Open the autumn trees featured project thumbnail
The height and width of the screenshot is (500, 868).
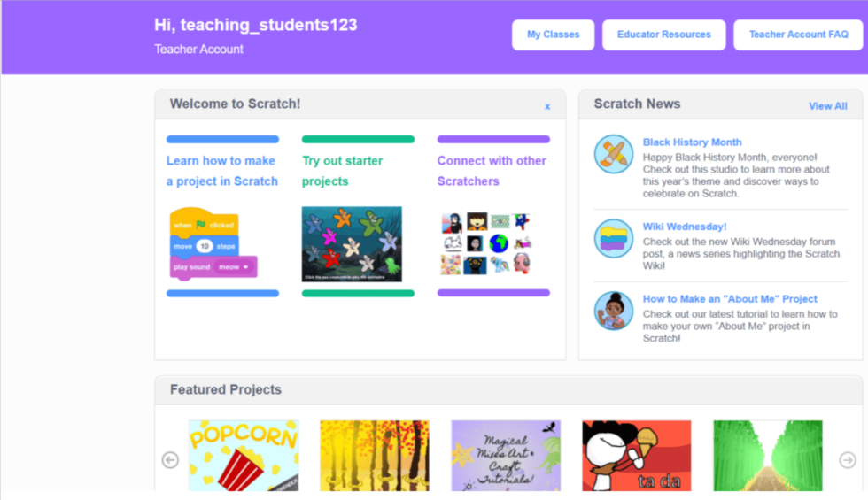pos(375,456)
